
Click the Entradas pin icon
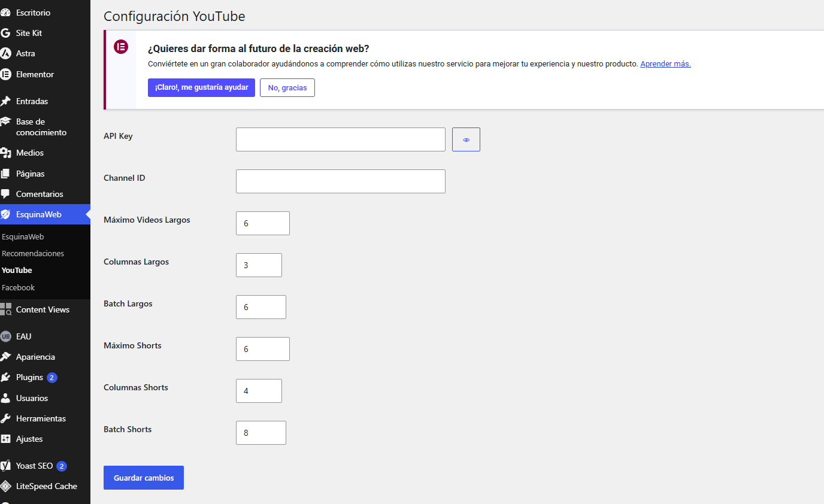tap(5, 101)
